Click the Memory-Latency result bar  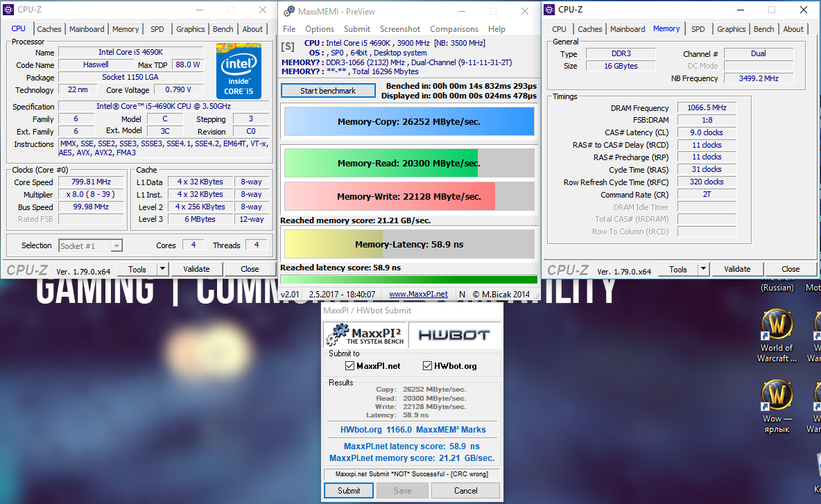409,244
